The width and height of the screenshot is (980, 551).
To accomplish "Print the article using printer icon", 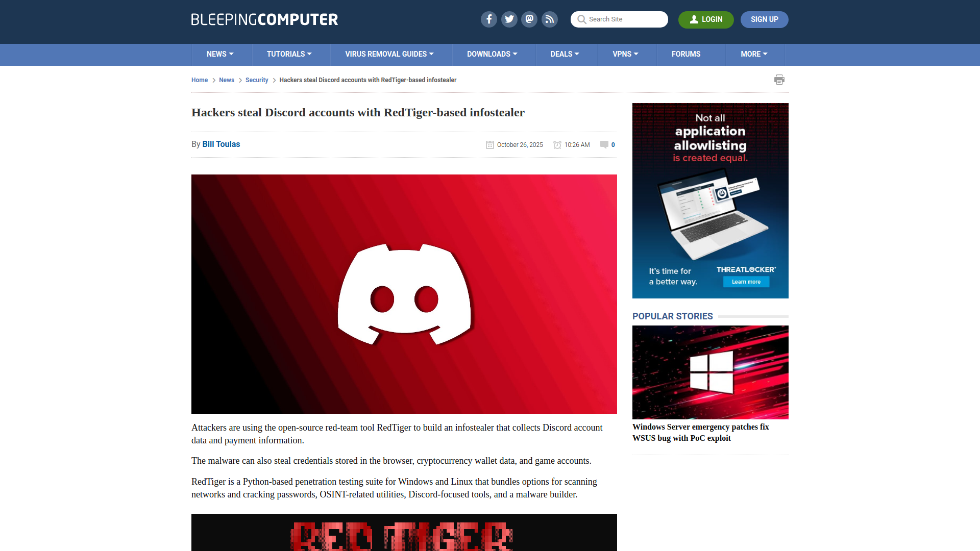I will (779, 80).
